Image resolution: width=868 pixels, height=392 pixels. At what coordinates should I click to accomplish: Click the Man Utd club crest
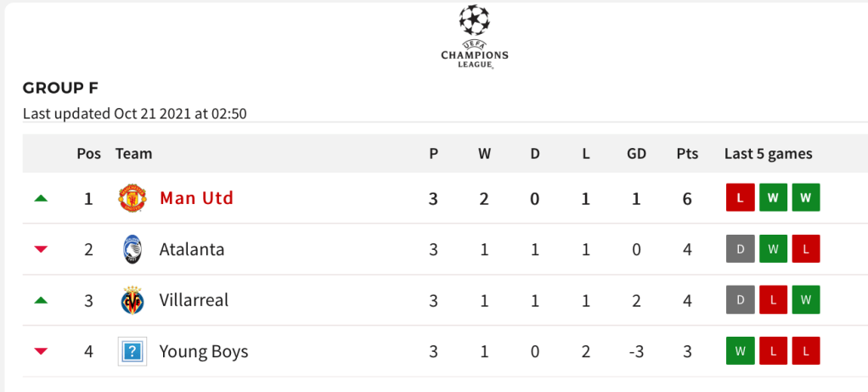(132, 198)
